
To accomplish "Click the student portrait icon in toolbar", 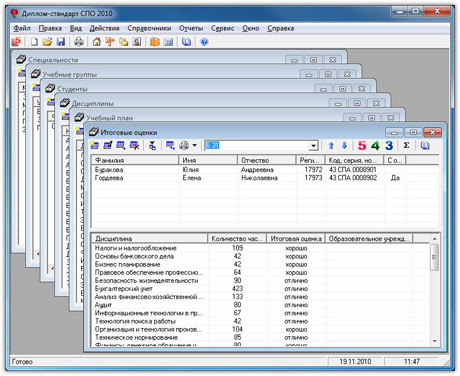I will tap(137, 42).
